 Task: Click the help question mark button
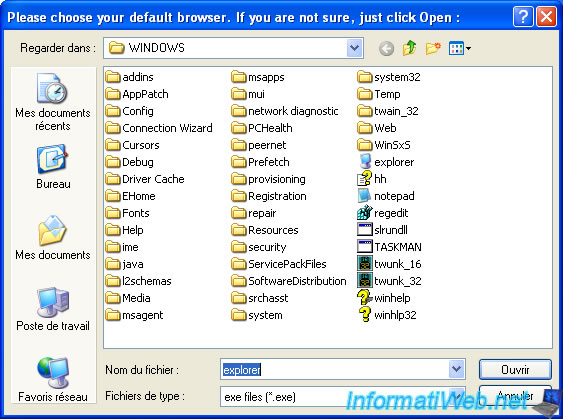(x=523, y=17)
